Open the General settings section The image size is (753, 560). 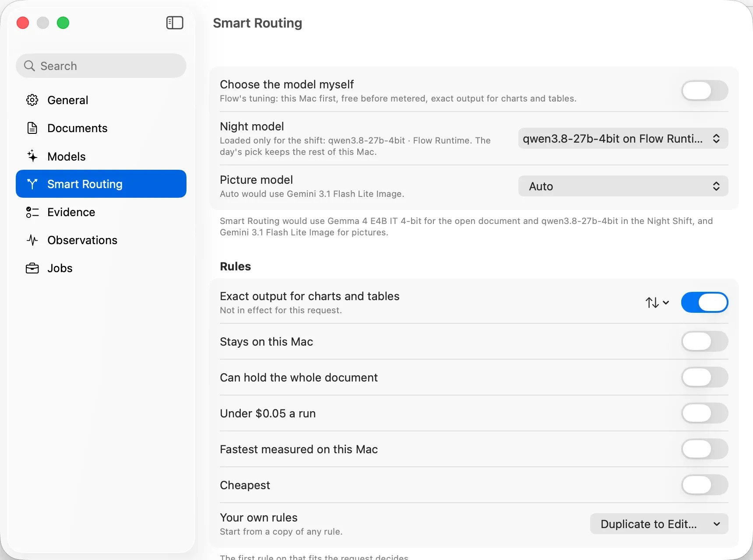101,100
